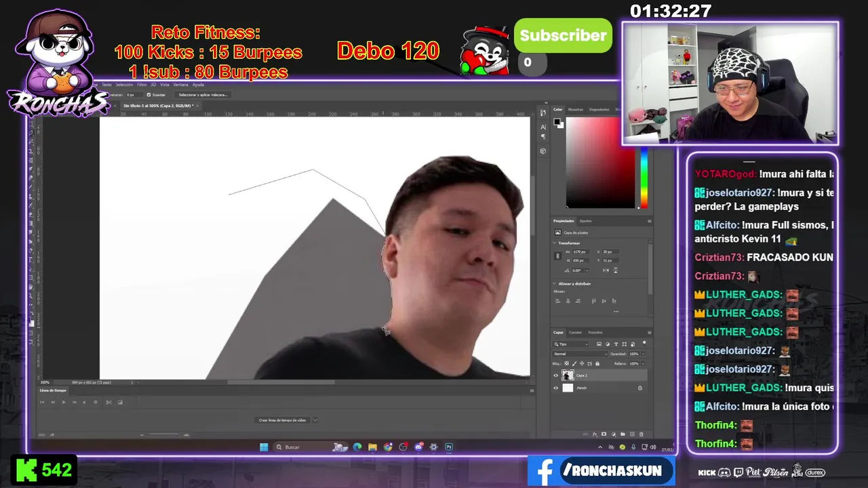
Task: Add a layer mask icon
Action: click(x=604, y=434)
